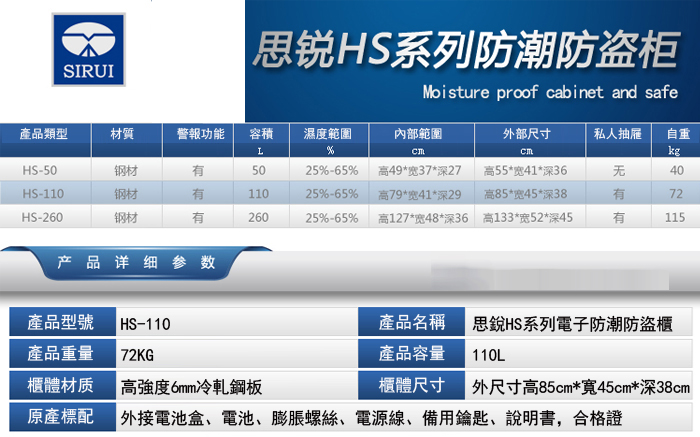Image resolution: width=700 pixels, height=437 pixels.
Task: Click the HS-110 cell in the comparison table
Action: 43,194
